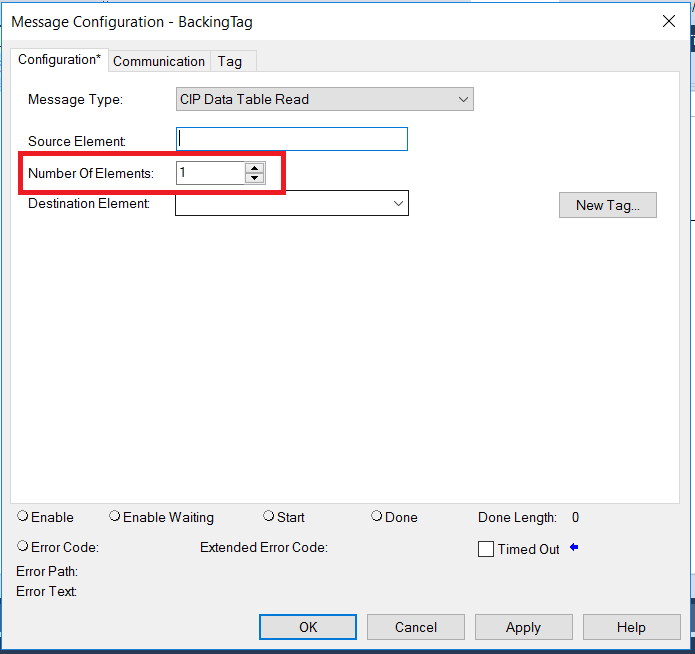The image size is (695, 654).
Task: Click the Source Element label
Action: 77,141
